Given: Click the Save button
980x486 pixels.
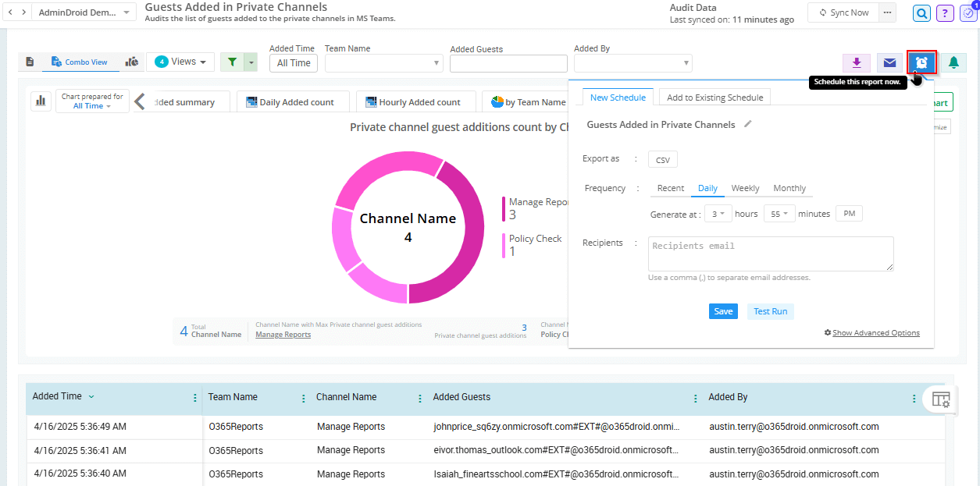Looking at the screenshot, I should pos(723,311).
